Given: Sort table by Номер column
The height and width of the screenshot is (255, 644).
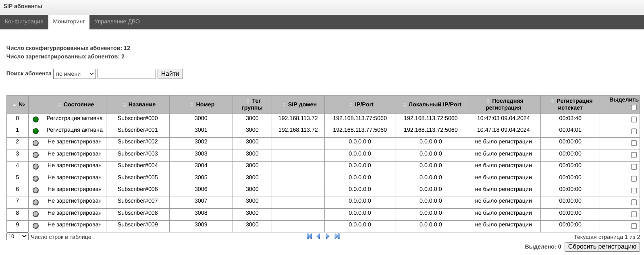Looking at the screenshot, I should coord(201,104).
